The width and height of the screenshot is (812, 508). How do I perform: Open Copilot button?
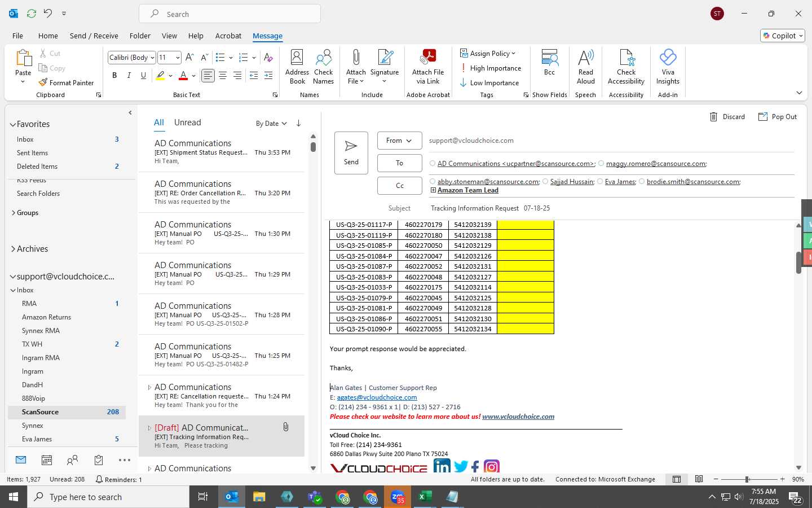pyautogui.click(x=783, y=36)
